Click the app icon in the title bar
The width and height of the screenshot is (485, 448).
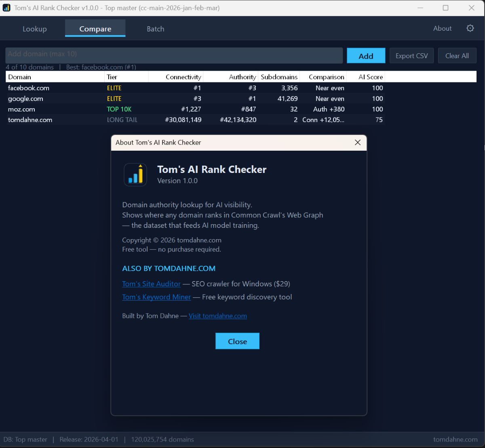[6, 7]
